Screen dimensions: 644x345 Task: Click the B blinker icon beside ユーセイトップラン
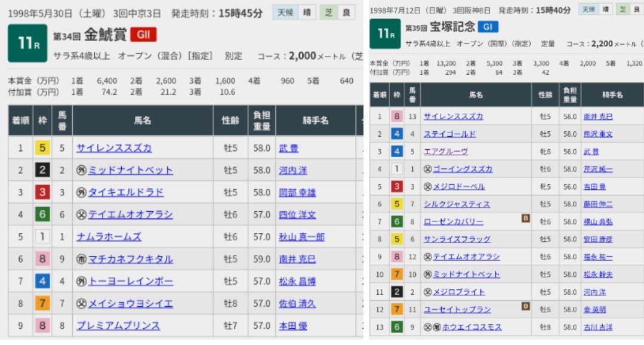click(x=526, y=306)
